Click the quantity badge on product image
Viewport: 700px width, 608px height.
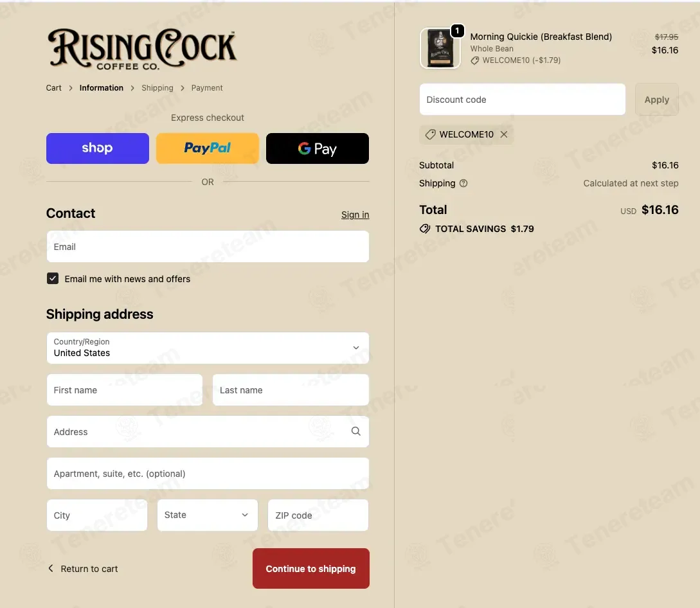(457, 30)
